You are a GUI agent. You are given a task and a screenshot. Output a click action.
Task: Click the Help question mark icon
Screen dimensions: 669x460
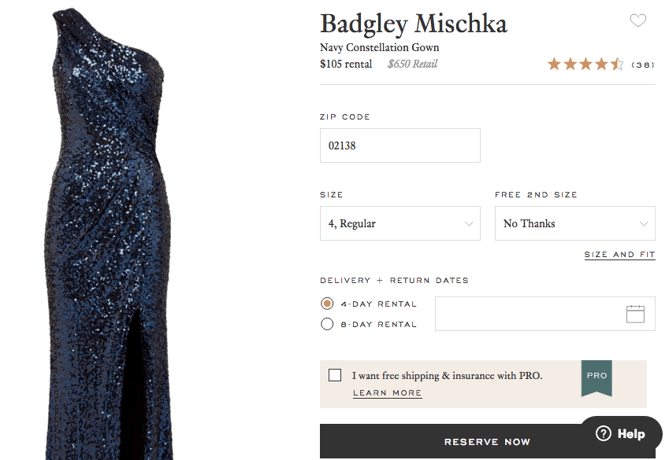tap(603, 434)
